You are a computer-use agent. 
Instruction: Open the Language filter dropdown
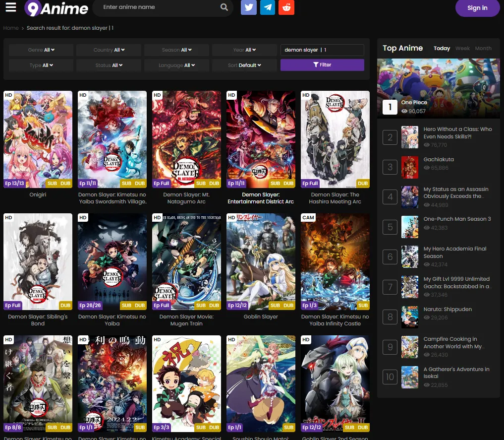pyautogui.click(x=177, y=65)
